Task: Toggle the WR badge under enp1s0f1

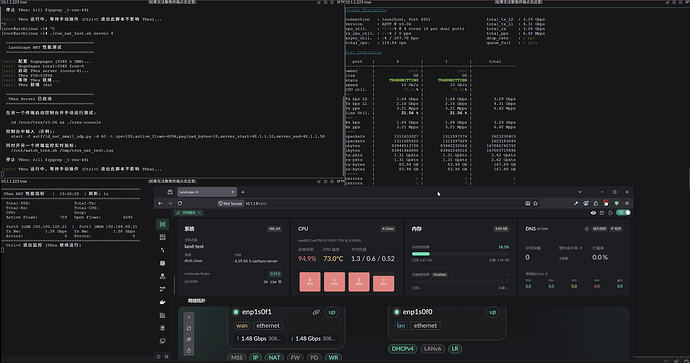Action: click(334, 358)
